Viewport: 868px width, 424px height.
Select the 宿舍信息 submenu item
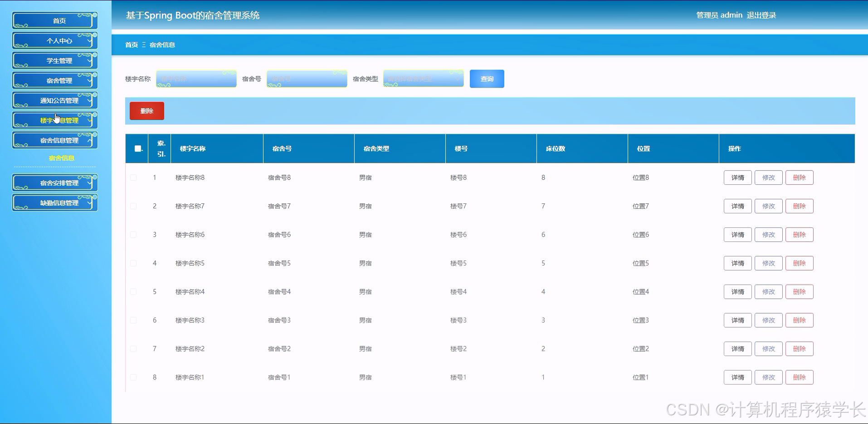pos(62,158)
